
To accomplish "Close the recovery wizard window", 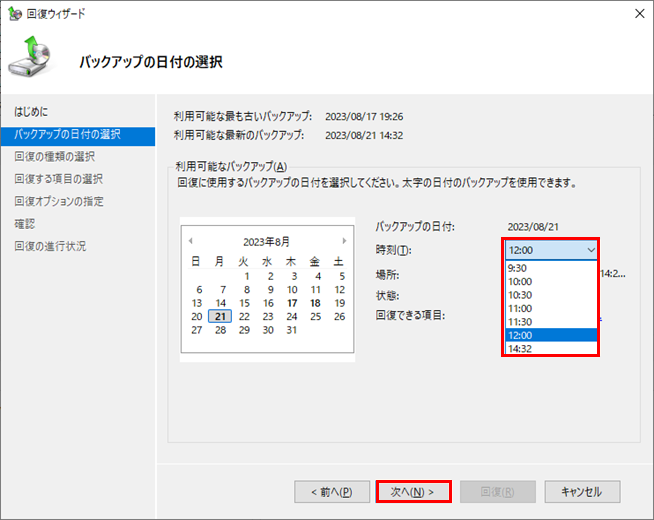I will coord(639,14).
